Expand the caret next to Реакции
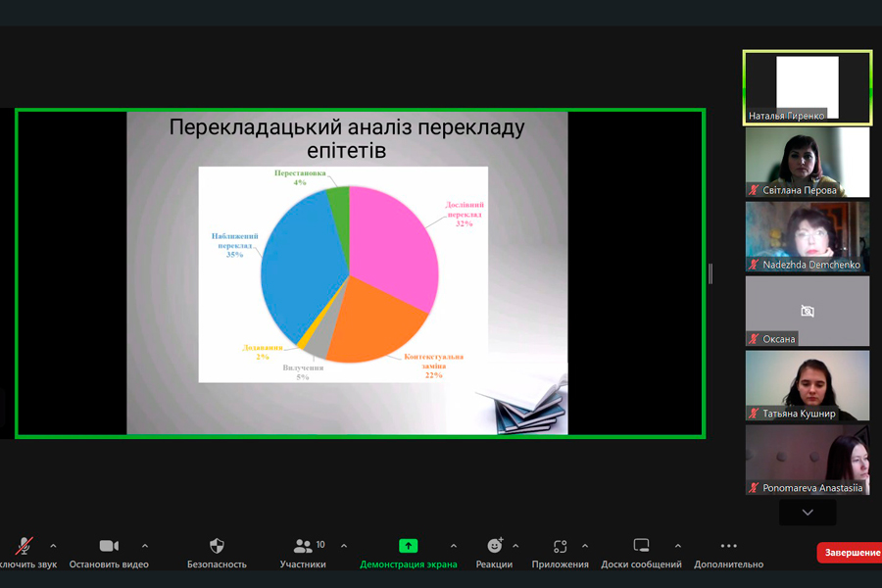Image resolution: width=882 pixels, height=588 pixels. coord(515,546)
